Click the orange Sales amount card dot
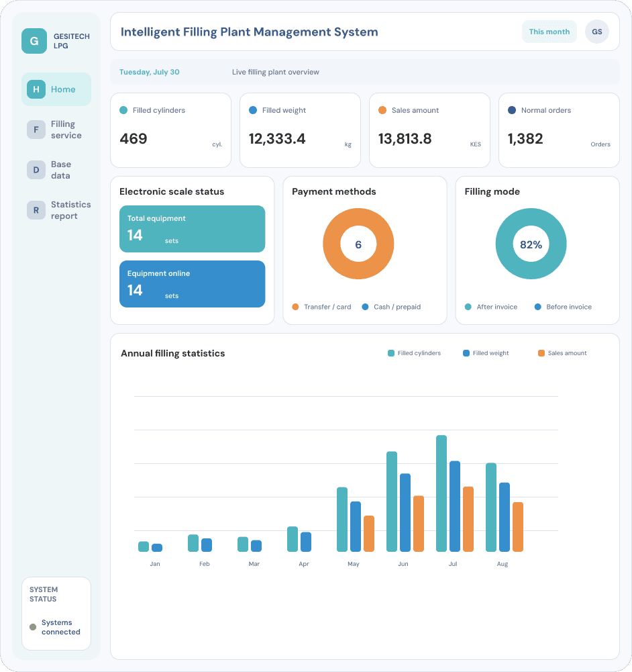 (382, 110)
